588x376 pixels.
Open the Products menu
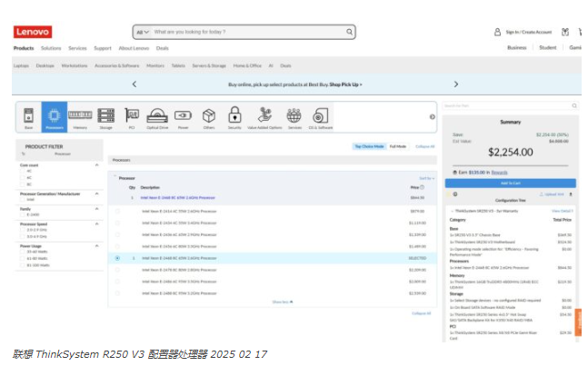[x=24, y=48]
